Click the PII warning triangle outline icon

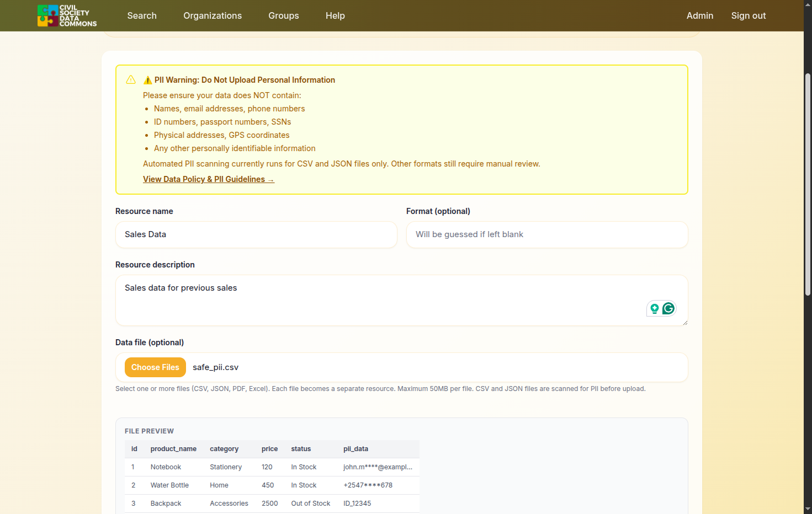point(131,80)
